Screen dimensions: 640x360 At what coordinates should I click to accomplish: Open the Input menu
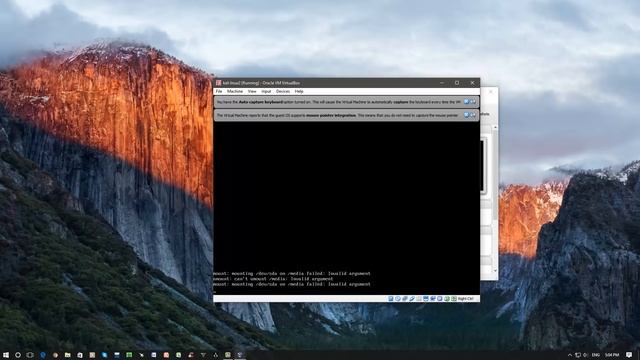tap(266, 91)
